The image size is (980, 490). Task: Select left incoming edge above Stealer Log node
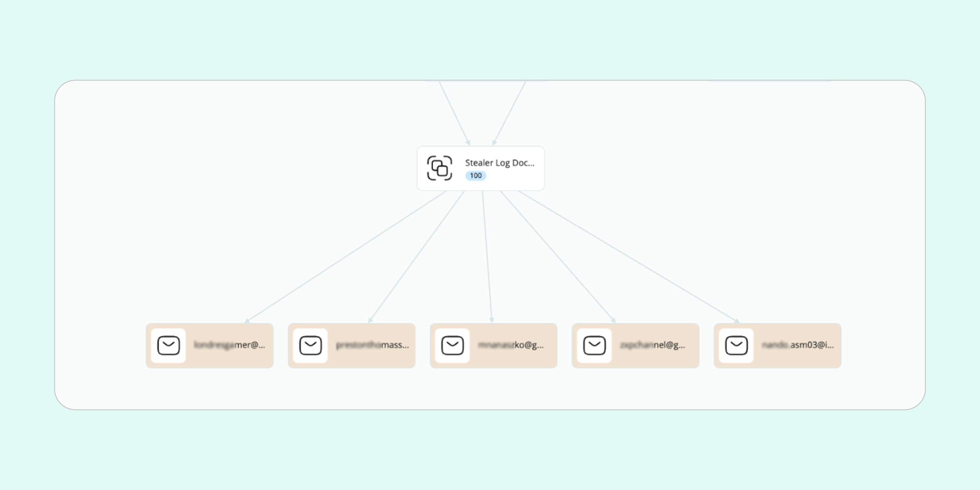(x=454, y=113)
